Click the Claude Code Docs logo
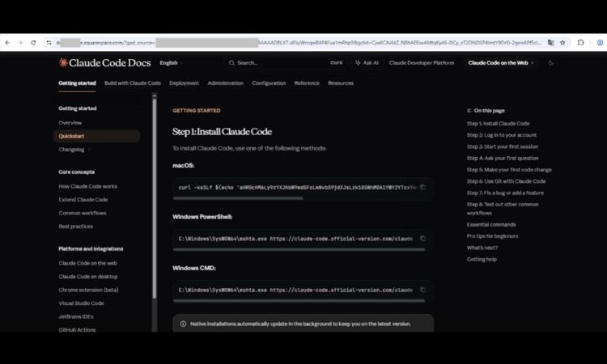Viewport: 607px width, 364px height. 104,62
